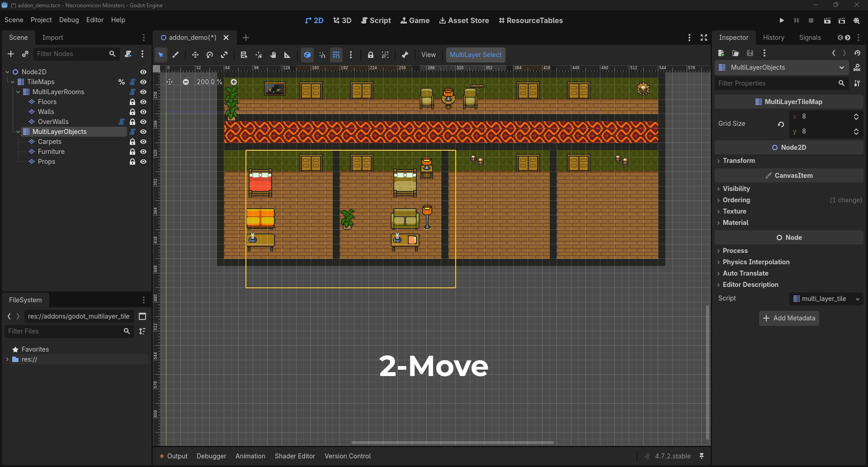Unlock the OverWalls layer lock

[132, 122]
